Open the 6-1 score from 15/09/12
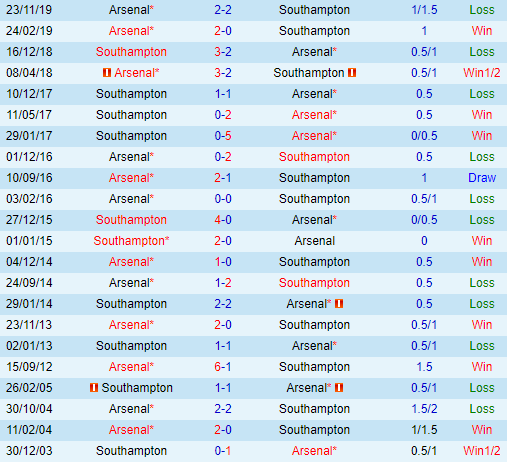The image size is (507, 462). 223,367
